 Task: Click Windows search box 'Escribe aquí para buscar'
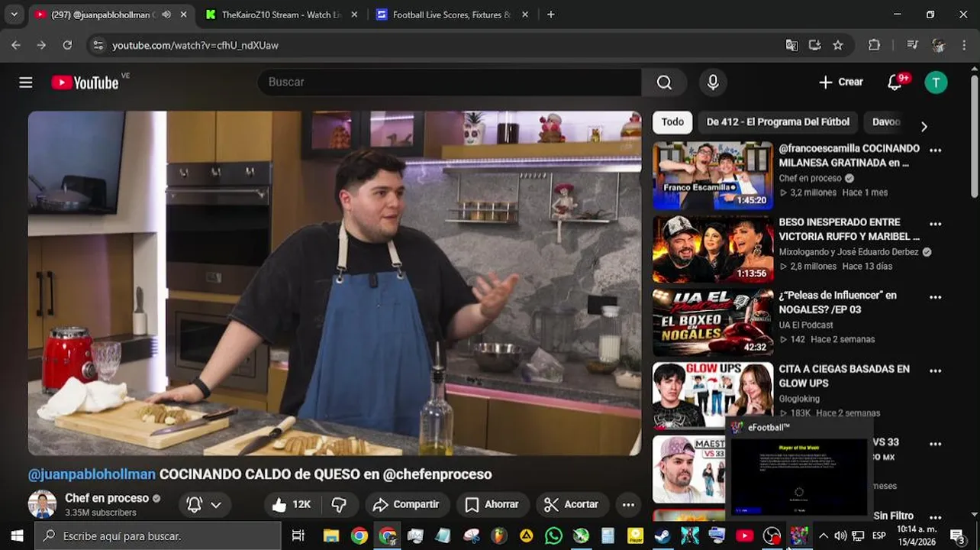click(158, 536)
